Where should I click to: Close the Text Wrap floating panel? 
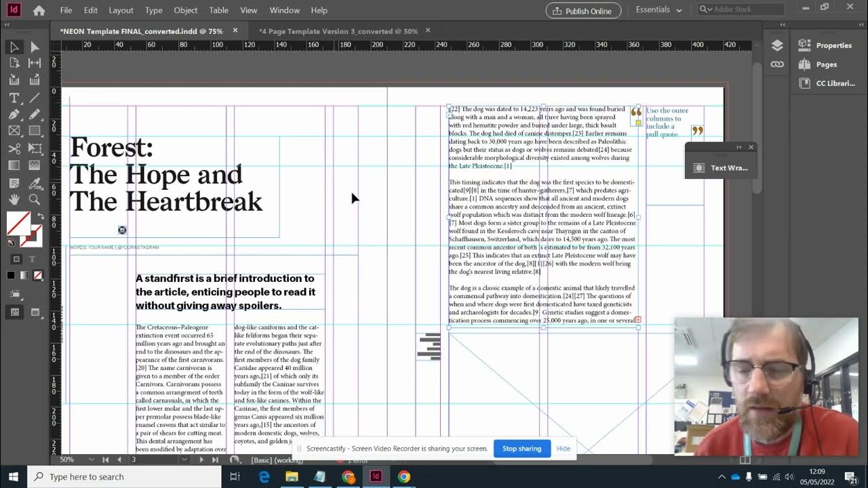coord(751,147)
